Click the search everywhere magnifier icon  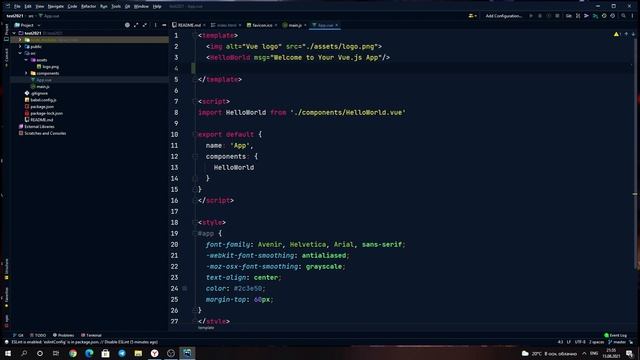[623, 16]
